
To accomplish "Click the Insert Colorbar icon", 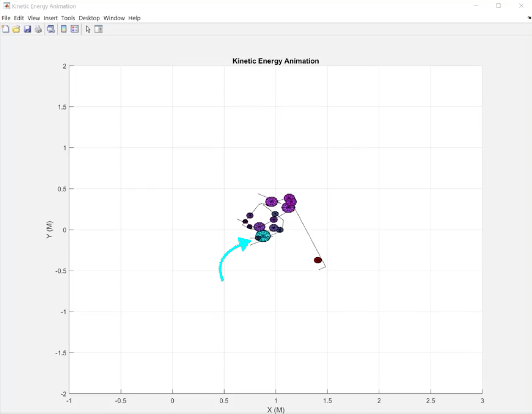I will click(x=64, y=29).
